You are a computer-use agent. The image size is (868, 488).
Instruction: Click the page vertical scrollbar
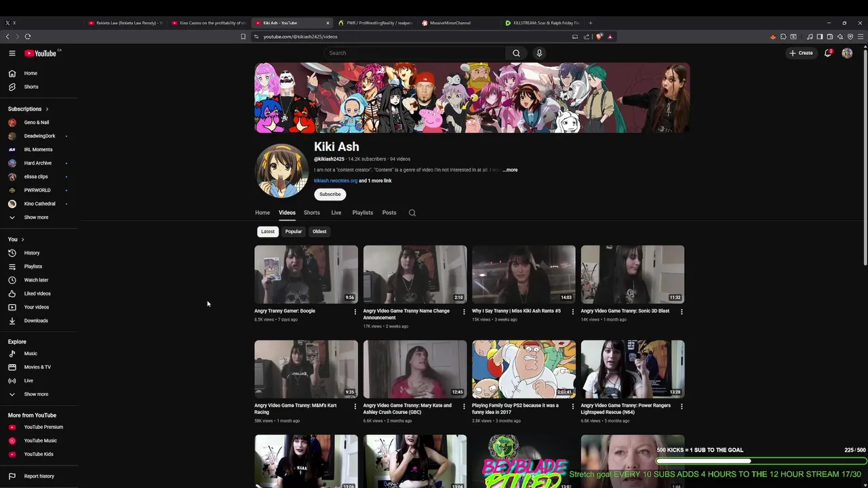point(865,156)
